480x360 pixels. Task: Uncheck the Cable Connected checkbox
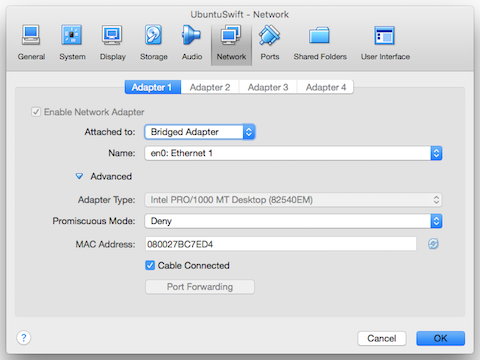[x=150, y=265]
